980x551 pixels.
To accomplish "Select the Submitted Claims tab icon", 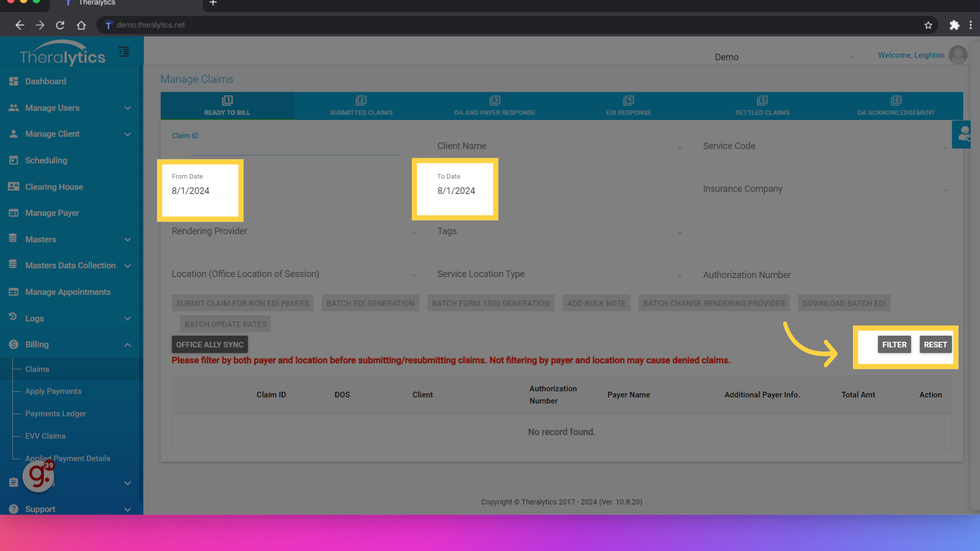I will pyautogui.click(x=361, y=99).
